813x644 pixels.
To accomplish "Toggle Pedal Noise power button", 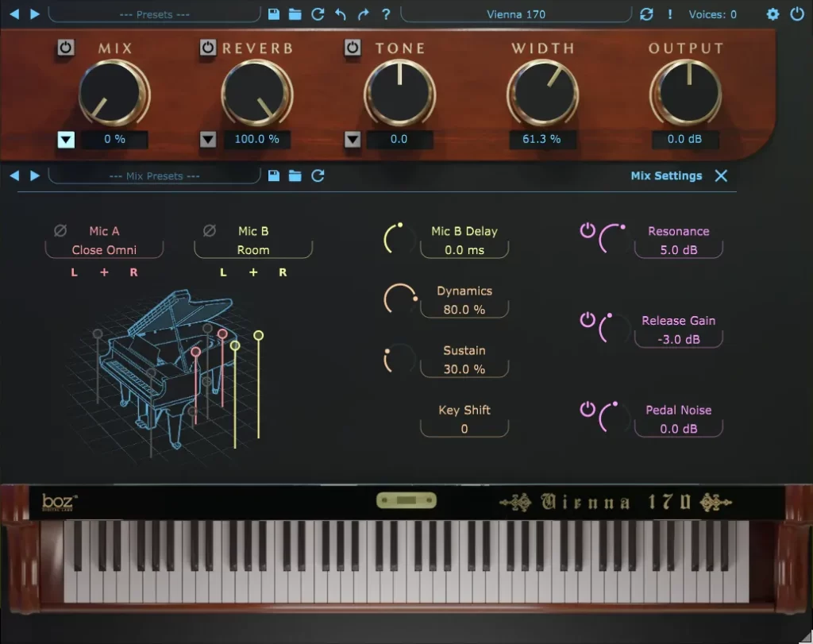I will (x=588, y=409).
